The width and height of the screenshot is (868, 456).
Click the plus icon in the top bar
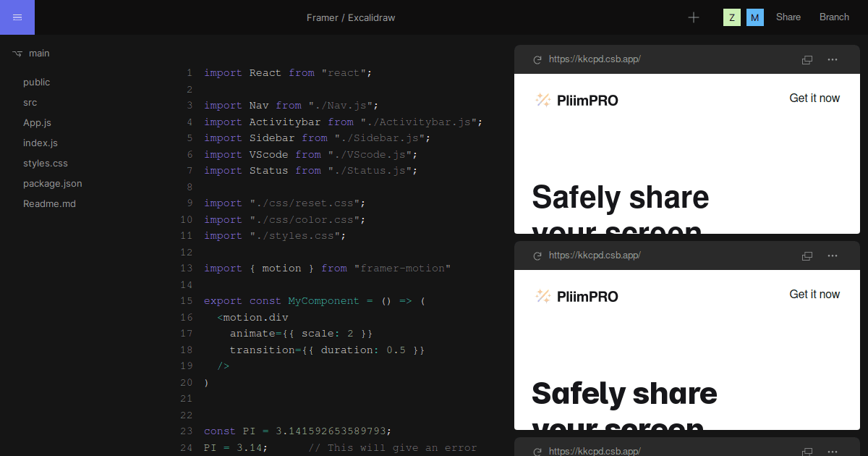tap(693, 17)
